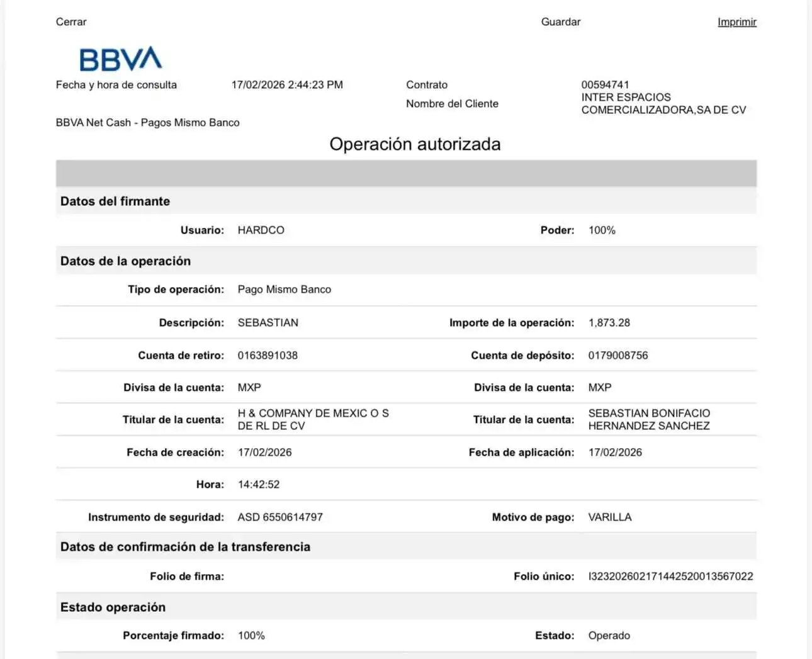Open the Imprimir print link
Image resolution: width=812 pixels, height=659 pixels.
[x=736, y=22]
